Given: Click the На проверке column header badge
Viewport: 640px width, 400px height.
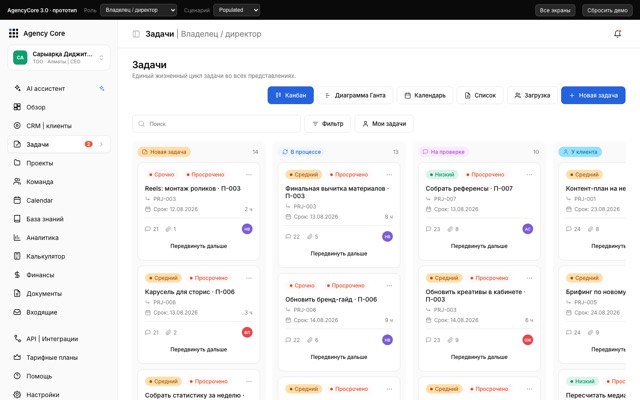Looking at the screenshot, I should [x=444, y=152].
